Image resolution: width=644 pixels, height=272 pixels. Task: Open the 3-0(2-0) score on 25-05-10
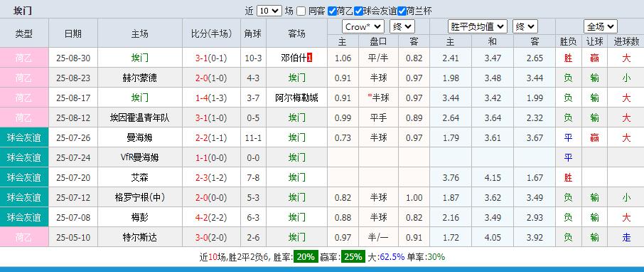[211, 237]
